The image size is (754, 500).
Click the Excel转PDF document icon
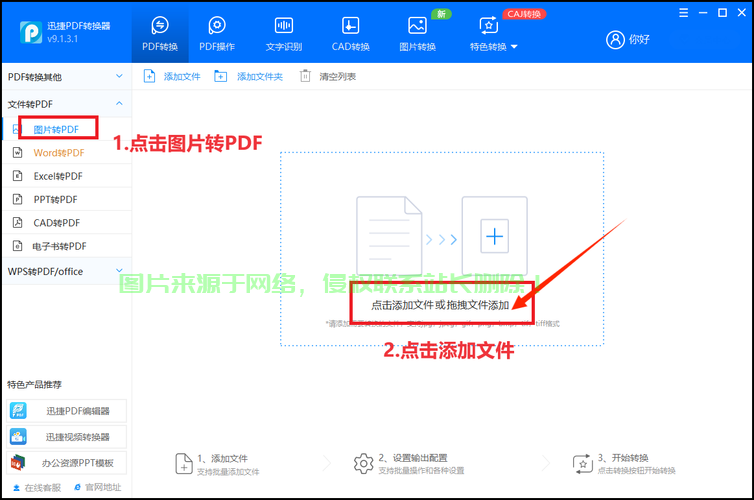(x=17, y=176)
